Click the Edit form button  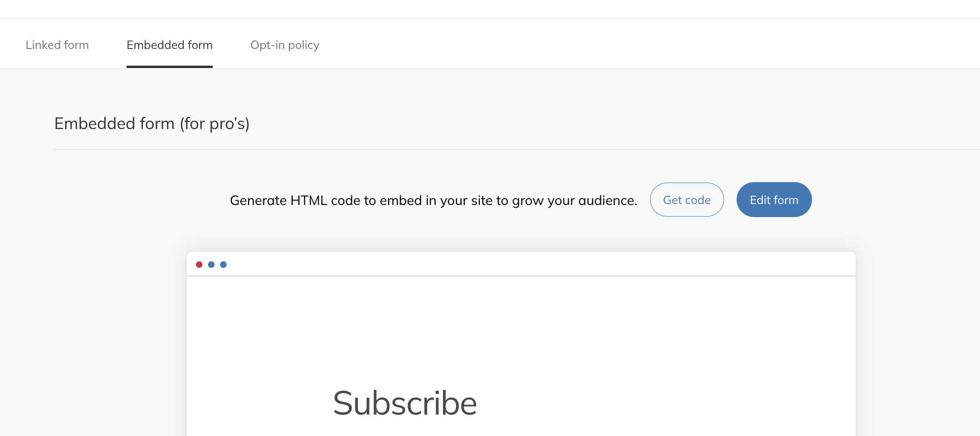(x=774, y=200)
